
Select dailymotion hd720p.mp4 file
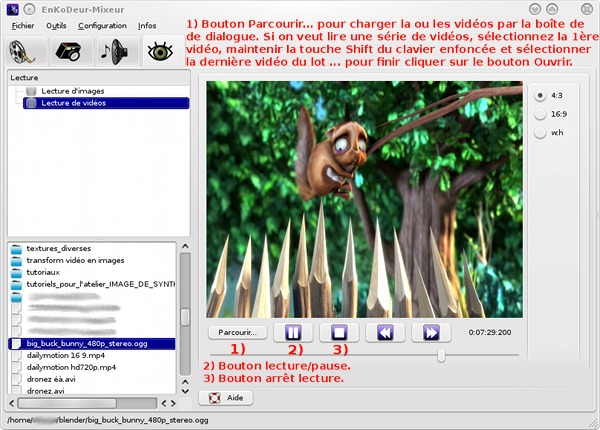(x=71, y=367)
